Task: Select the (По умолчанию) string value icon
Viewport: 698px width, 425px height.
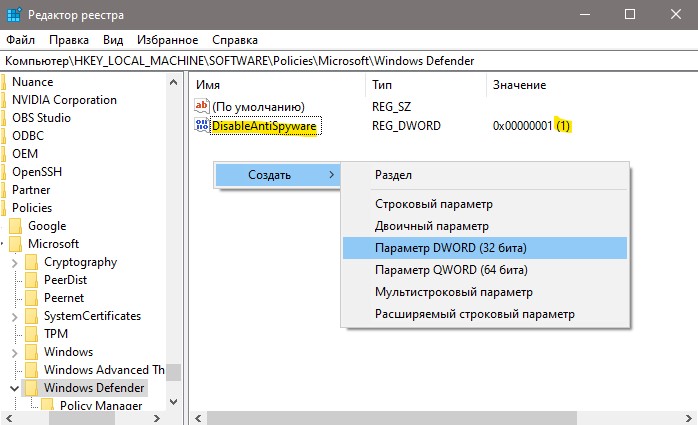Action: tap(202, 106)
